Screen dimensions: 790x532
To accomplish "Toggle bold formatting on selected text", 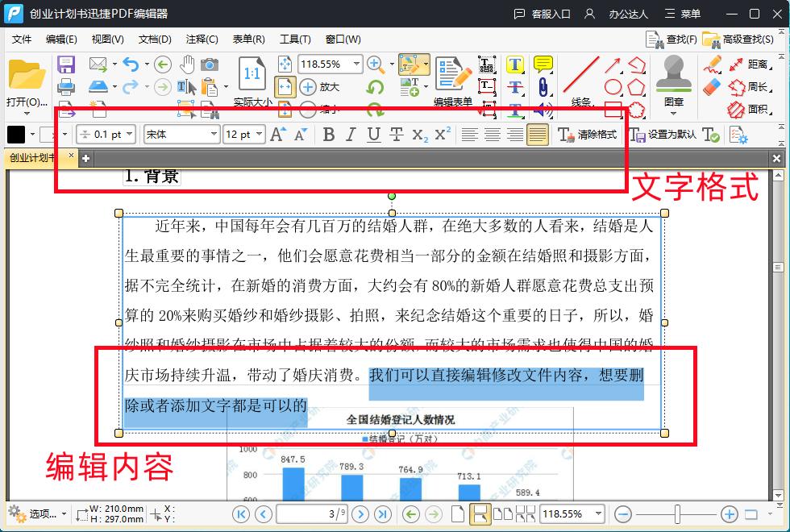I will (x=327, y=135).
